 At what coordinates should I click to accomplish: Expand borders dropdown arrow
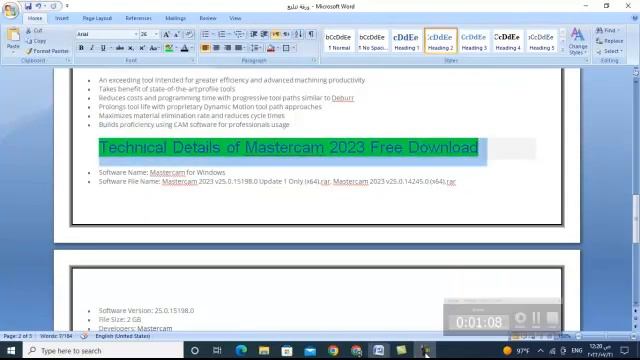tap(293, 48)
